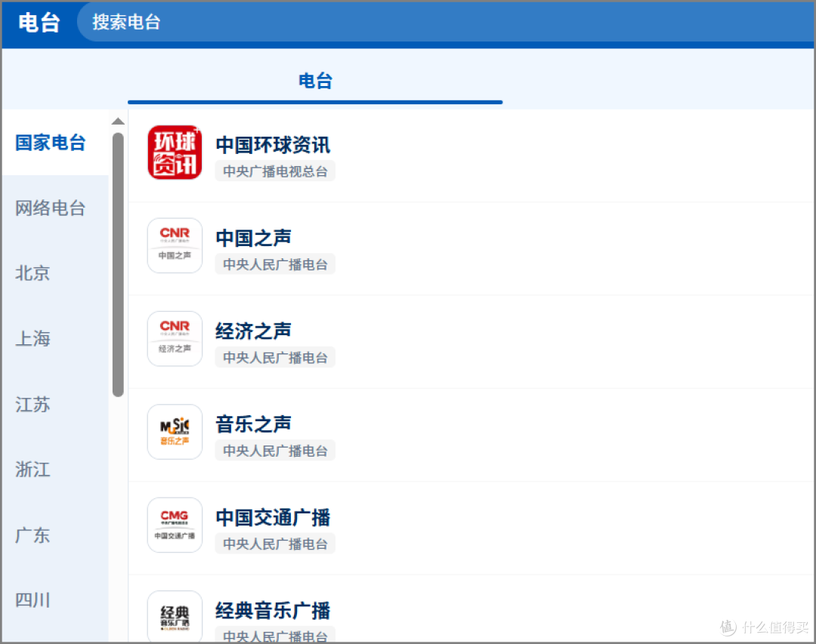
Task: Choose 北京 region in sidebar
Action: click(x=33, y=273)
